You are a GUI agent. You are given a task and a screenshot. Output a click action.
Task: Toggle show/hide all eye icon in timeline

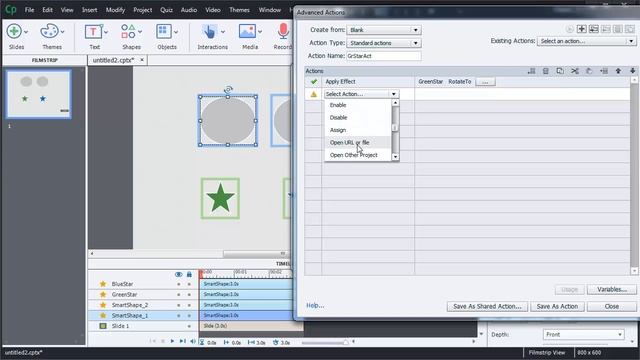(x=178, y=274)
